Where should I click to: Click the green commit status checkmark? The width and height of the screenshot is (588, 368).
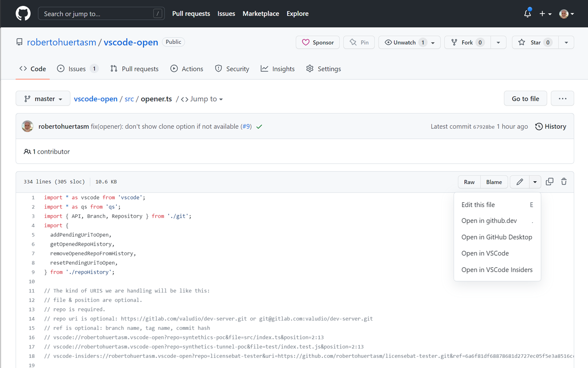pyautogui.click(x=260, y=126)
